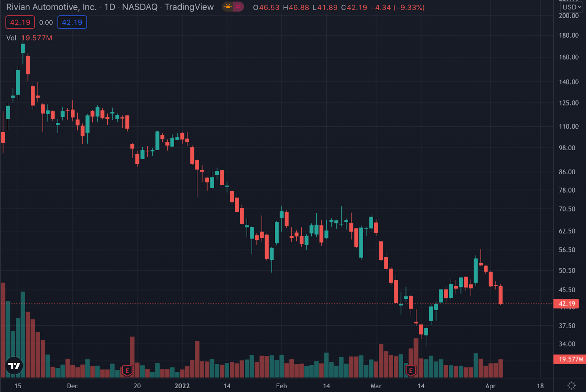
Task: Click the Feb label on time axis
Action: tap(281, 386)
